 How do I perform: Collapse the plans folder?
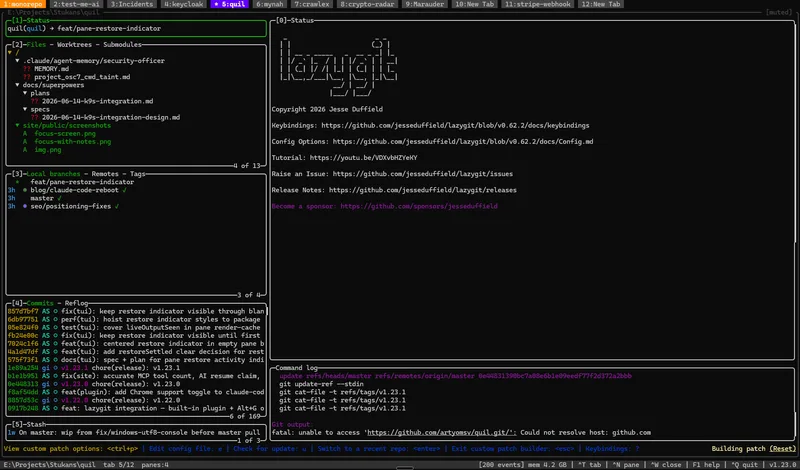[x=25, y=93]
